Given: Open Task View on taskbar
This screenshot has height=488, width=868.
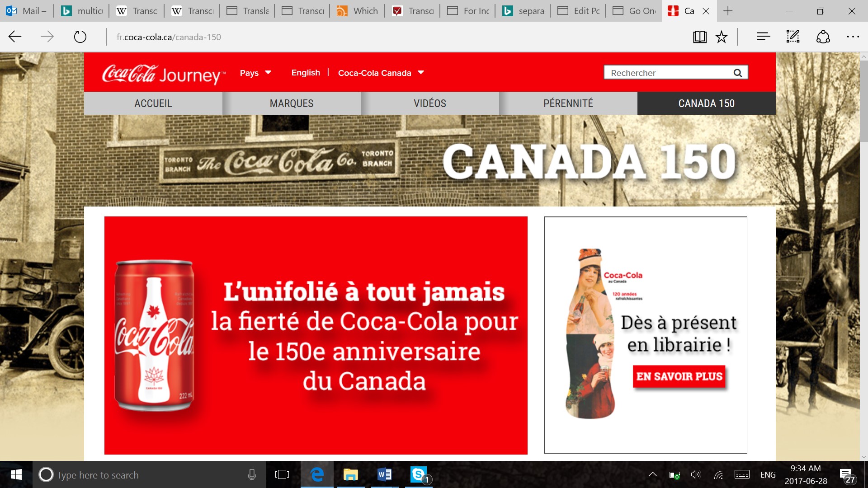Looking at the screenshot, I should [x=282, y=474].
